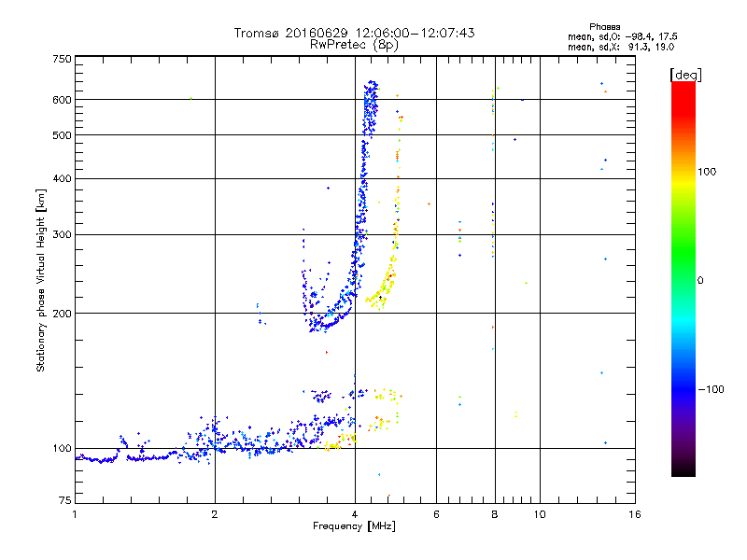Click y-axis tick label '600'

[x=62, y=100]
